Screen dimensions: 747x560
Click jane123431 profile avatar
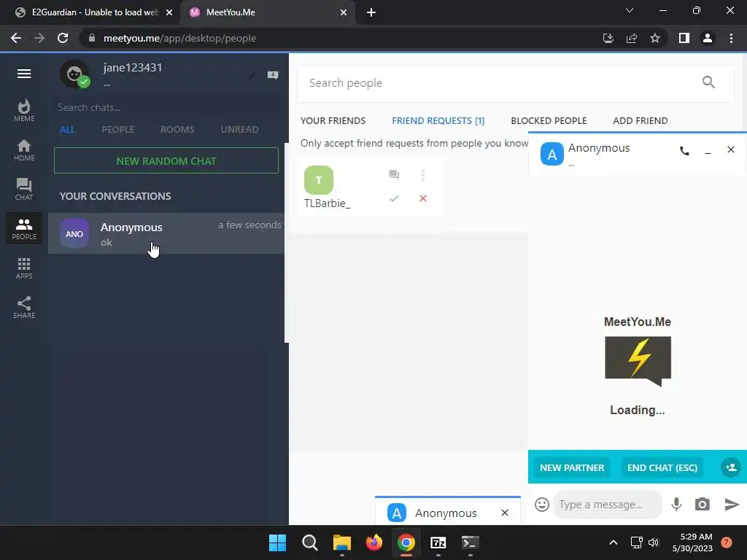tap(75, 74)
